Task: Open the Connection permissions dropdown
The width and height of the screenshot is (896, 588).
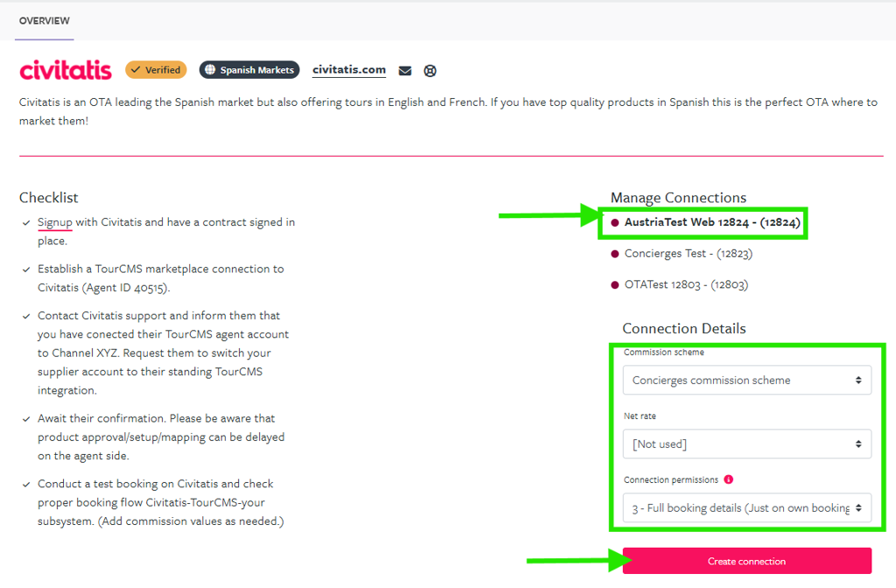Action: pyautogui.click(x=747, y=508)
